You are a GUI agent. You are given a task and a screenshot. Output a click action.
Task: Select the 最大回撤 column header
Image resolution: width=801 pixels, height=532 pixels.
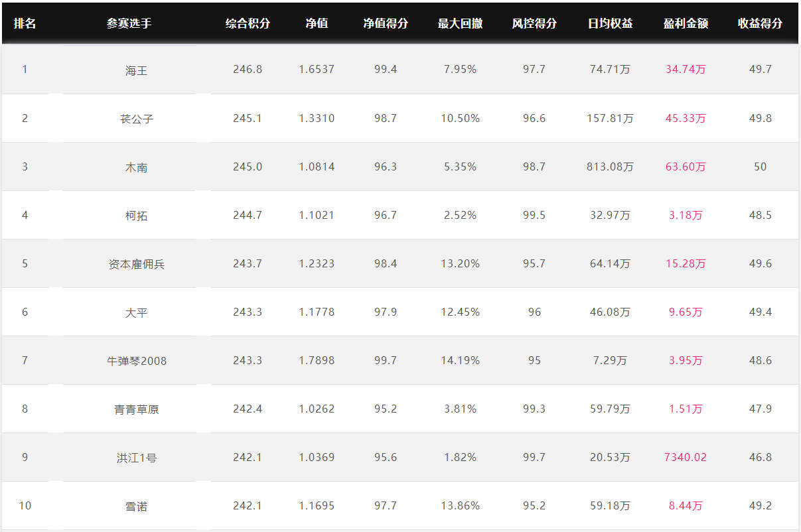point(460,23)
